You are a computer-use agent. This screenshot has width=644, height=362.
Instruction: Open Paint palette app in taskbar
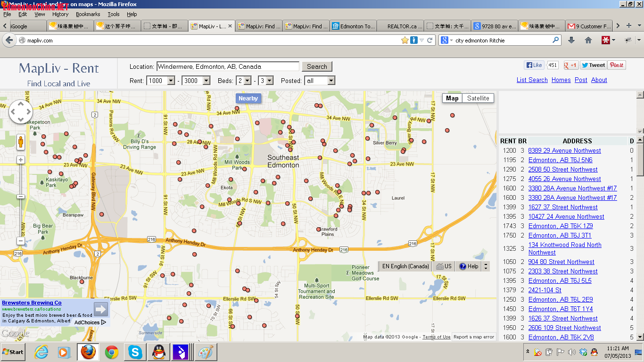(x=205, y=352)
